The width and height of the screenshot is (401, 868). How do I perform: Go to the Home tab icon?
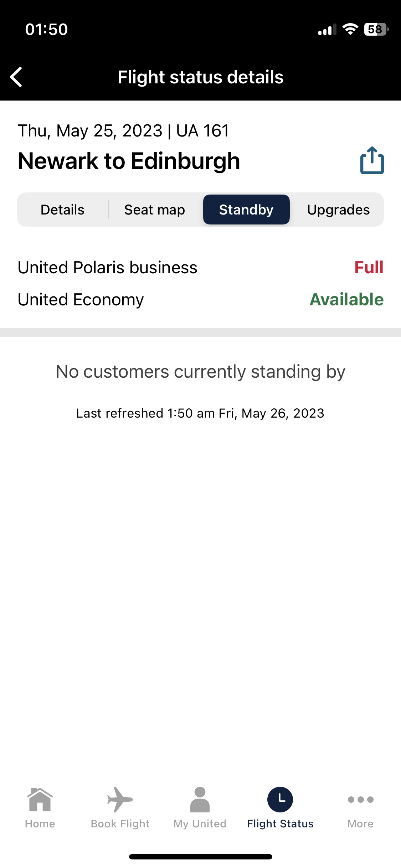tap(40, 799)
